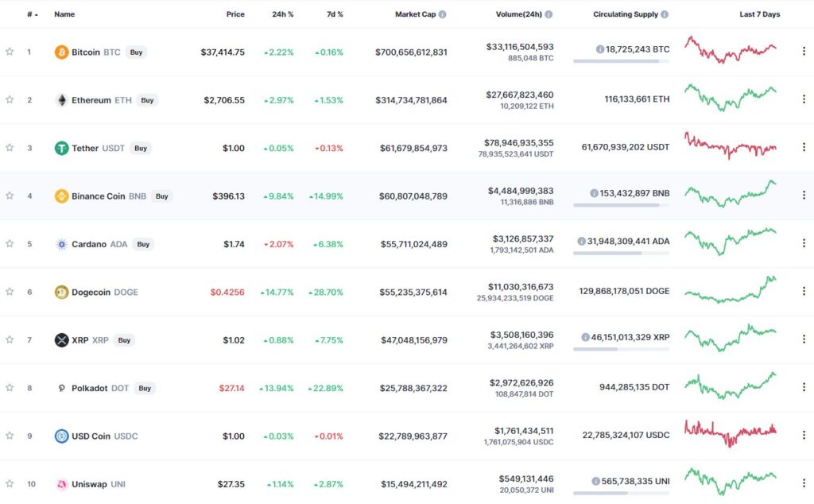814x504 pixels.
Task: Click info icon beside ADA circulating supply
Action: tap(581, 242)
